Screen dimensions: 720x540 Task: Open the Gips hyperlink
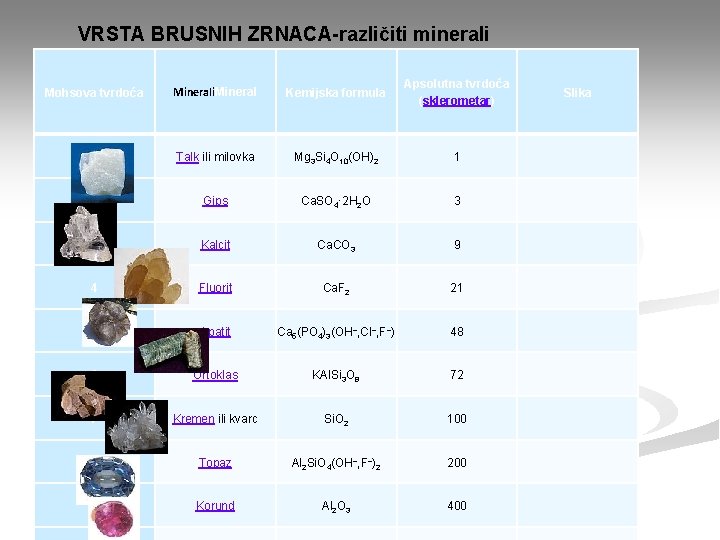pyautogui.click(x=215, y=201)
